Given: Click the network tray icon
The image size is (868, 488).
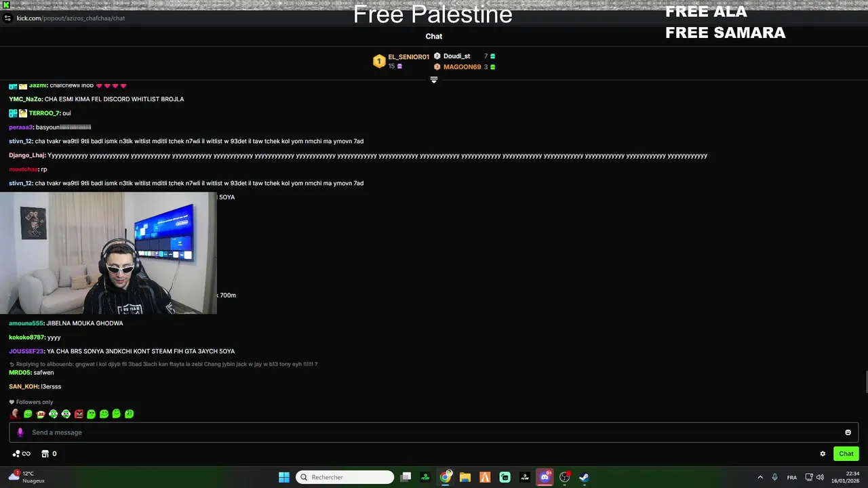Looking at the screenshot, I should 809,477.
